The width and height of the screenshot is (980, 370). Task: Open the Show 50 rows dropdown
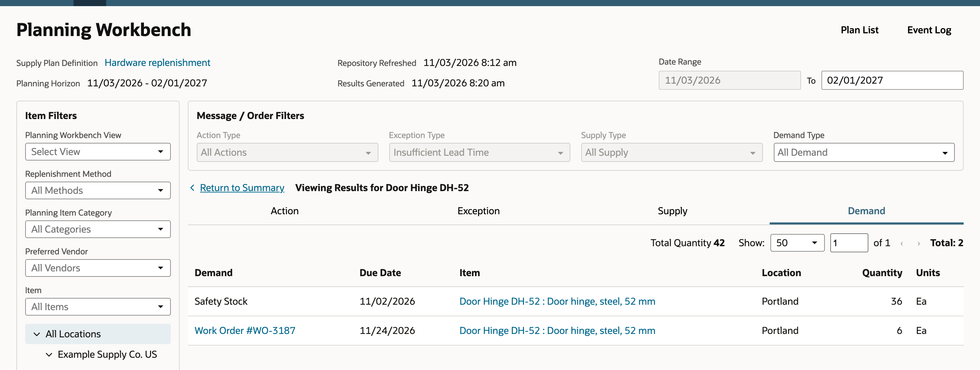(x=797, y=243)
